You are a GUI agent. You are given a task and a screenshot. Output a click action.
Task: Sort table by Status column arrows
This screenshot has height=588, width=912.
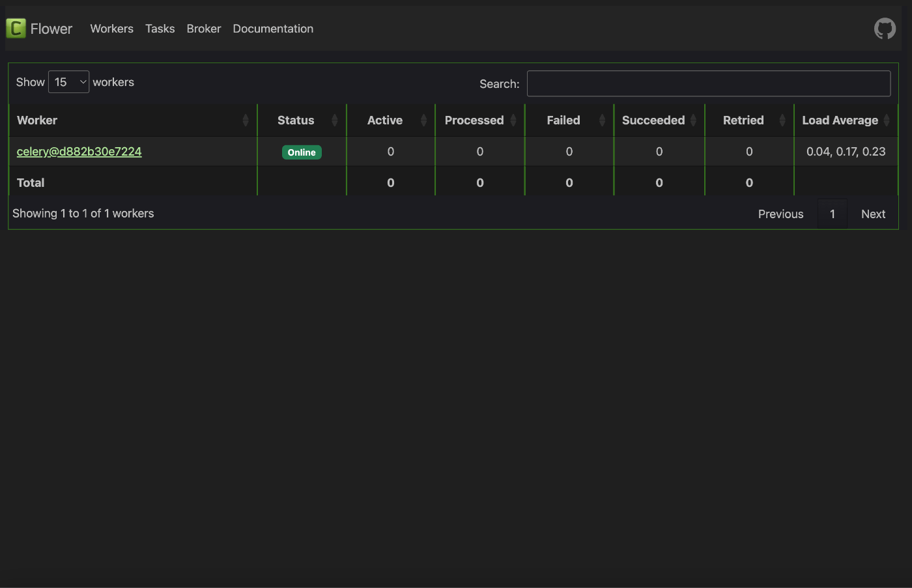click(335, 120)
